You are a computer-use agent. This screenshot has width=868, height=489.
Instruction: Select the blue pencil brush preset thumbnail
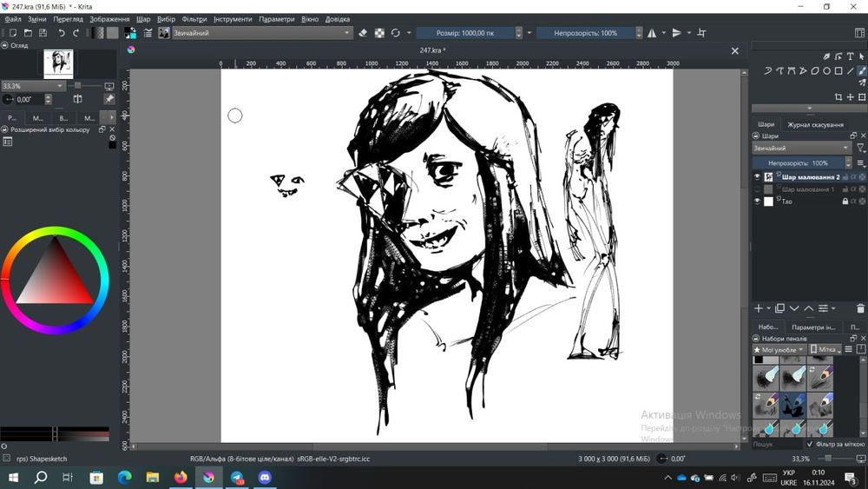(x=820, y=406)
